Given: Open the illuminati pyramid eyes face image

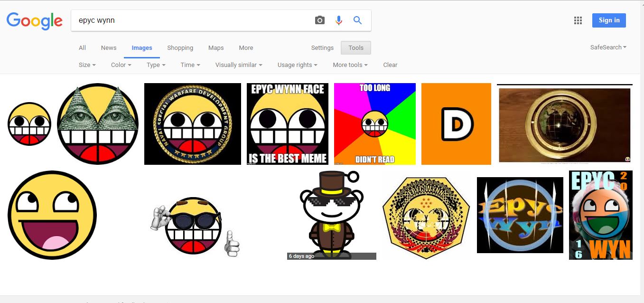Looking at the screenshot, I should [x=98, y=124].
